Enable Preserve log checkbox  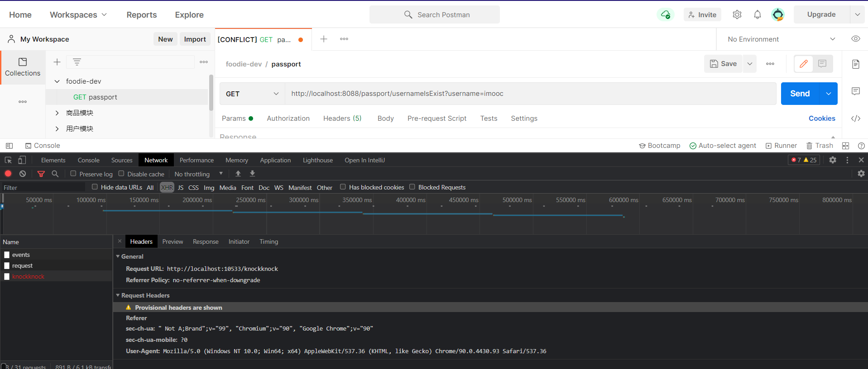(73, 174)
